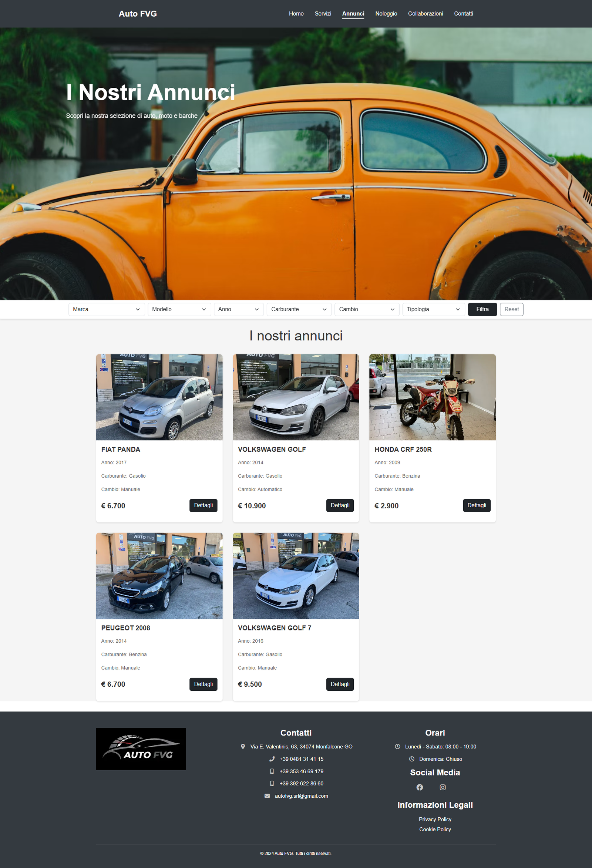Open the Anno filter selector

(x=239, y=309)
